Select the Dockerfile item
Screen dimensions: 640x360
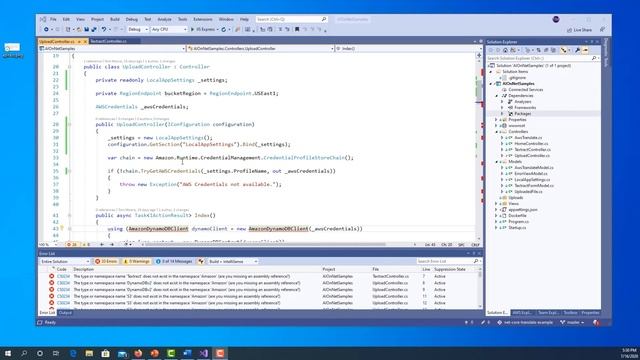(517, 216)
